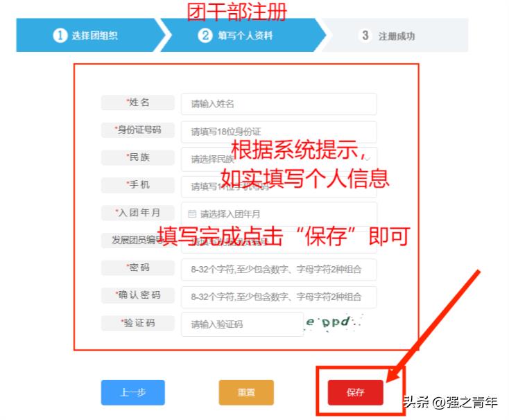Click the 发展团员编号 input field
The width and height of the screenshot is (509, 420).
point(278,242)
